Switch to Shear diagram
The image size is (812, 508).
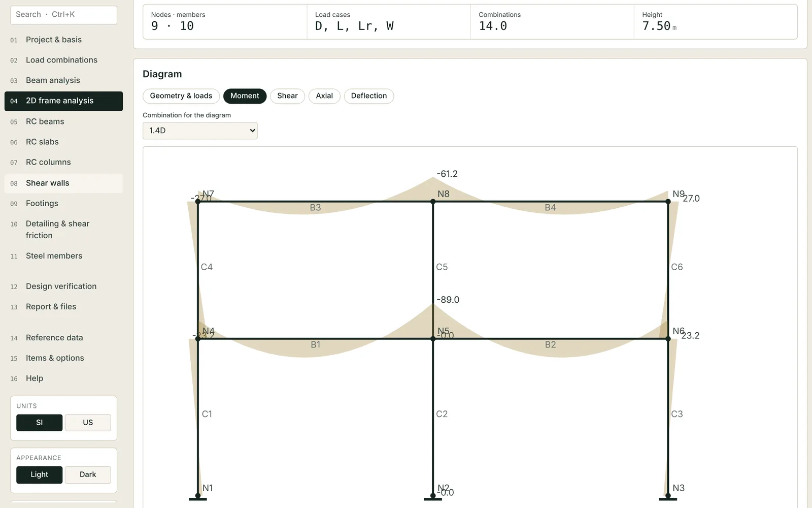[x=287, y=96]
